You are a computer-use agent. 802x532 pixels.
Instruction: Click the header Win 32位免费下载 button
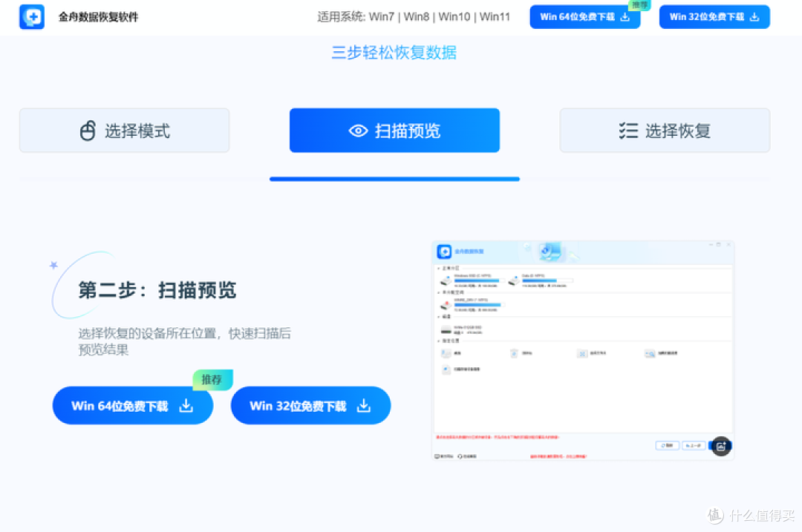[714, 17]
